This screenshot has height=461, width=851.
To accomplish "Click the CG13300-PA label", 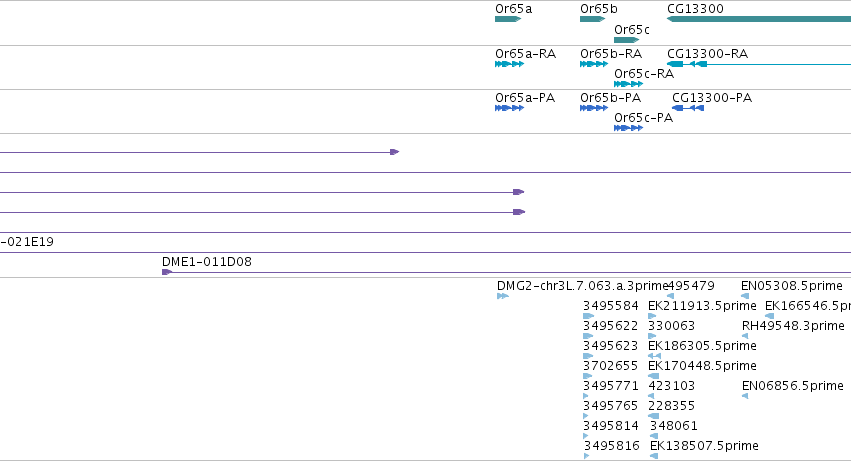I will click(712, 98).
